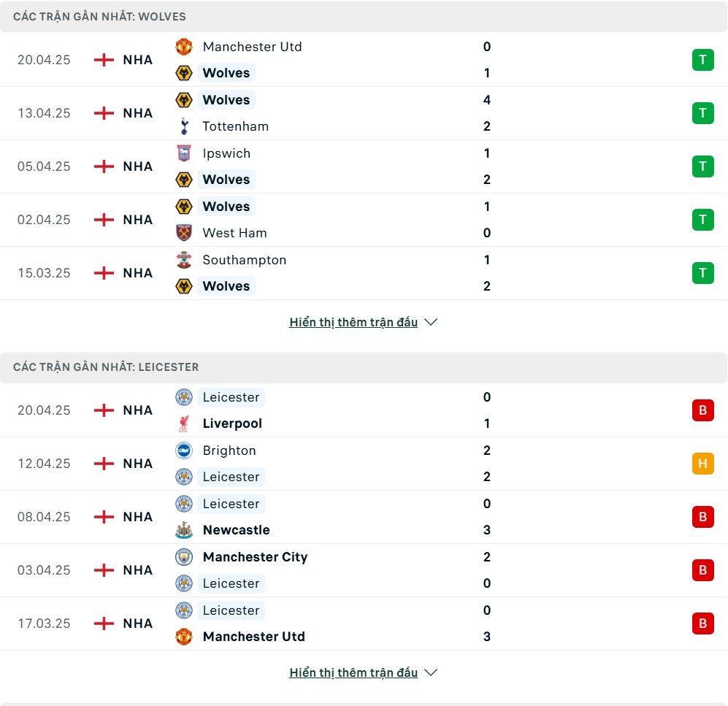Click the Tottenham club crest
The height and width of the screenshot is (706, 728).
[184, 126]
